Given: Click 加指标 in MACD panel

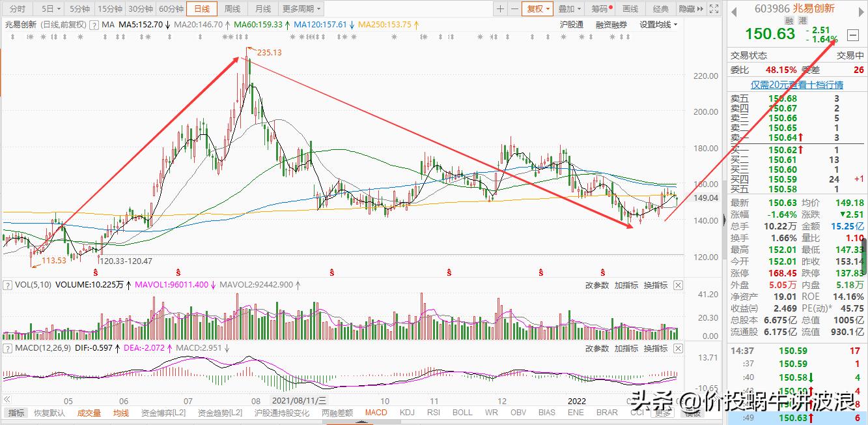Looking at the screenshot, I should (626, 349).
